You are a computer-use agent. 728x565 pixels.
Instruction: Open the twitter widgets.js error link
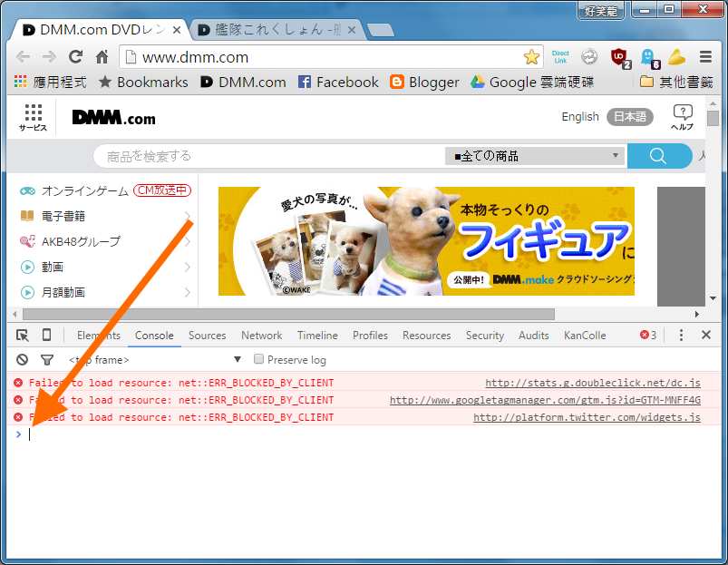tap(587, 417)
